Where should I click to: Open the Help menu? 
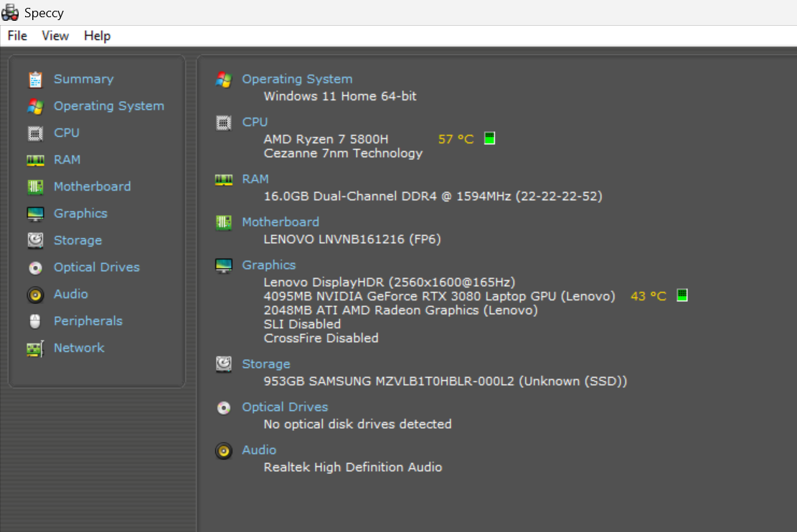point(97,35)
